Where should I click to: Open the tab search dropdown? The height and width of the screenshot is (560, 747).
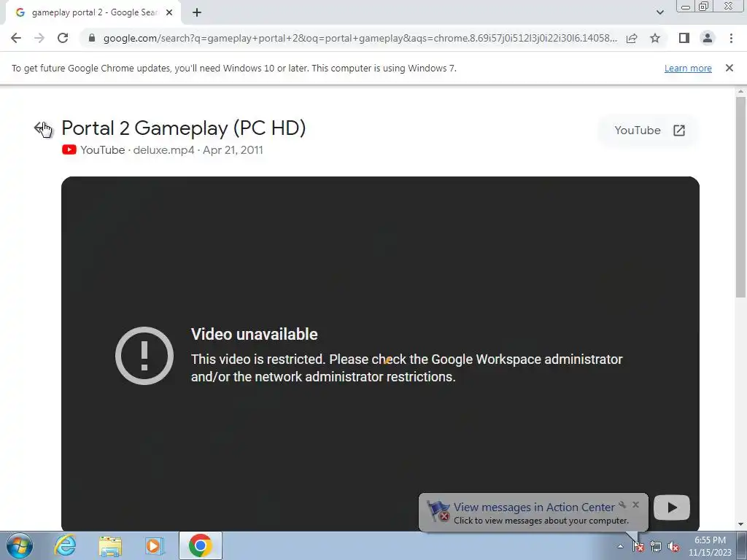click(x=659, y=12)
